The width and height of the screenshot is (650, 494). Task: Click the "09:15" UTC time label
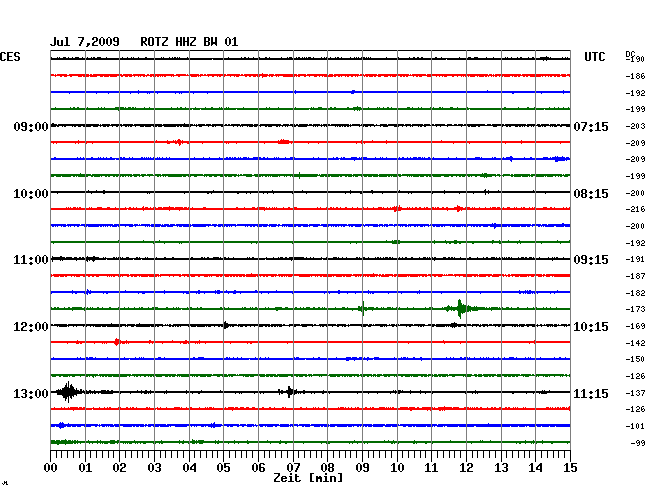pyautogui.click(x=591, y=260)
